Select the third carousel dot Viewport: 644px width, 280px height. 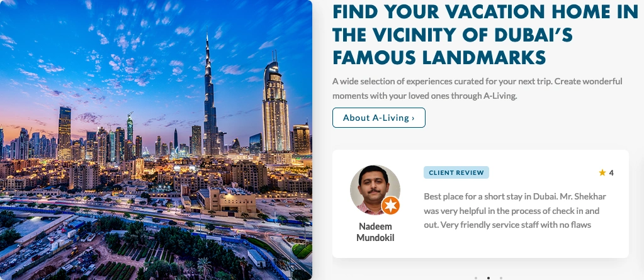pyautogui.click(x=501, y=278)
